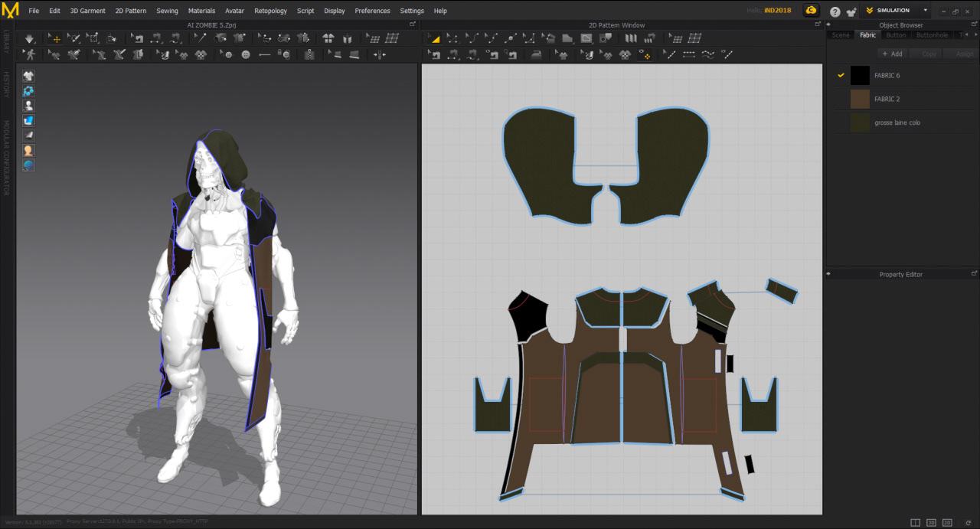This screenshot has width=980, height=529.
Task: Switch to the Button tab in Object Browser
Action: (896, 35)
